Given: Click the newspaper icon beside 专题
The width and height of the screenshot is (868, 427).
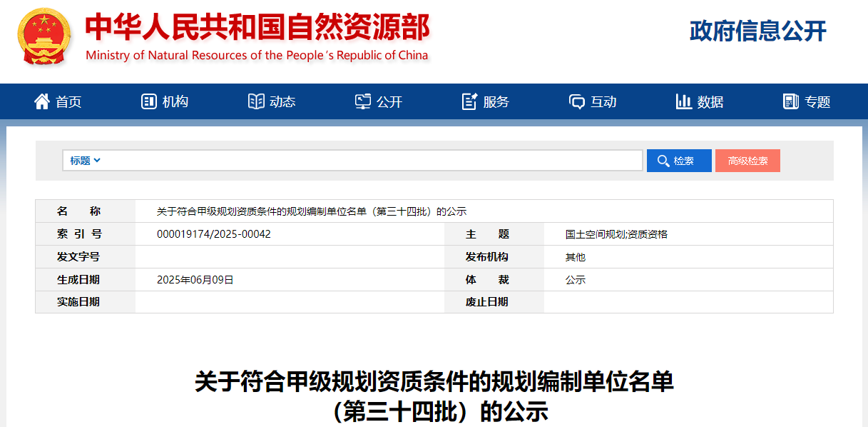Looking at the screenshot, I should 790,101.
